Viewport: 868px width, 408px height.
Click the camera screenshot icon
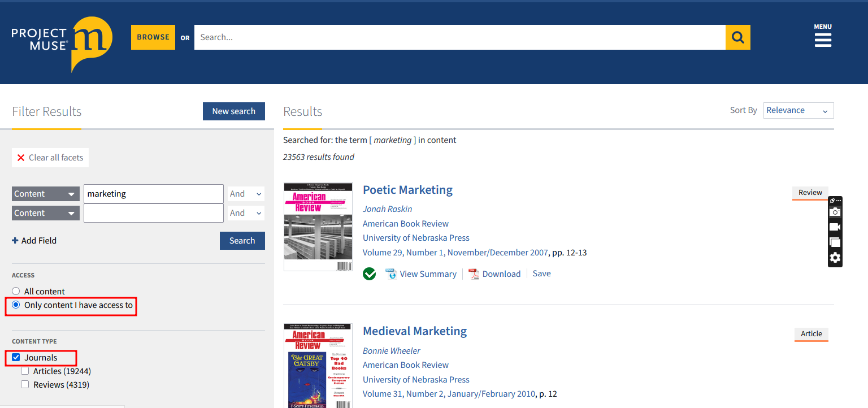[x=835, y=212]
